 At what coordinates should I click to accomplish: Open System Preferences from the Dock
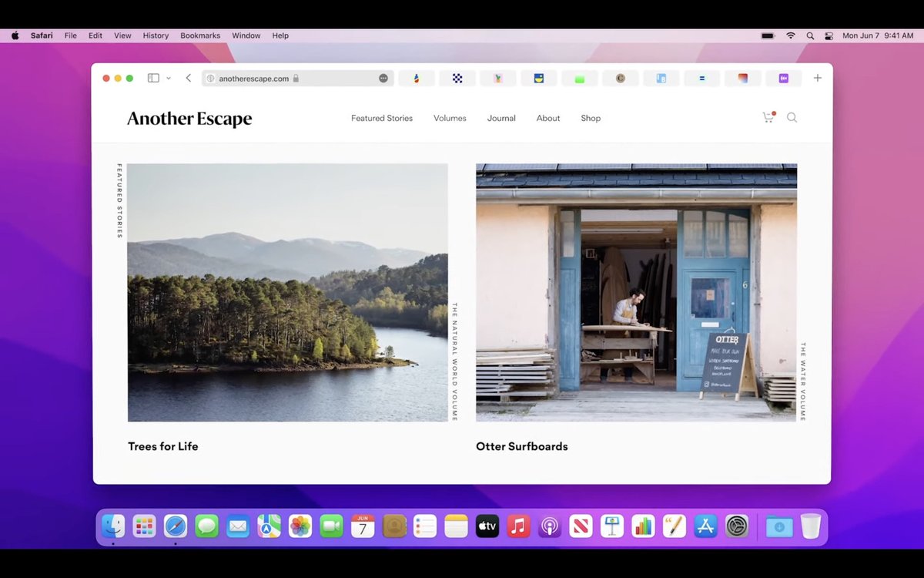coord(737,526)
